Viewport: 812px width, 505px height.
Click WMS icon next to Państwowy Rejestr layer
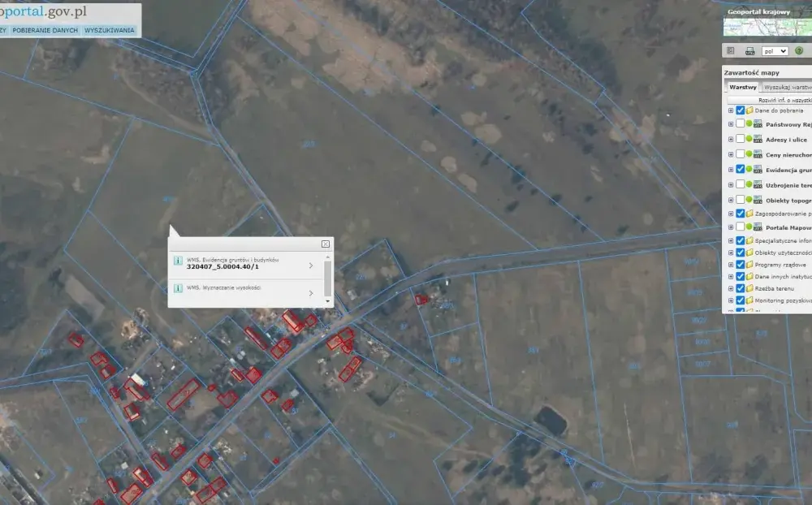point(758,124)
